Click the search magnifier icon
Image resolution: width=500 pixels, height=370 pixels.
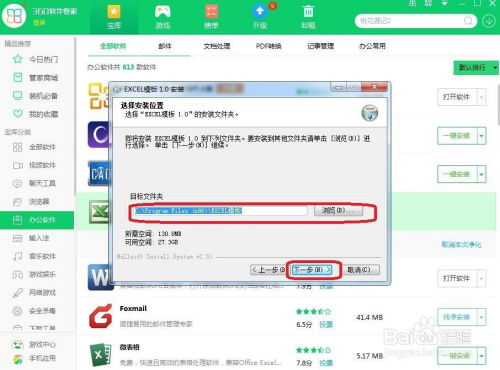click(468, 21)
